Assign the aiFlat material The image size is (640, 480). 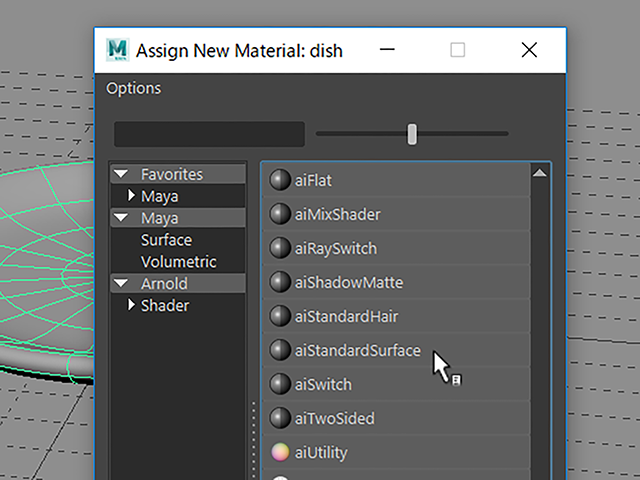pyautogui.click(x=396, y=180)
